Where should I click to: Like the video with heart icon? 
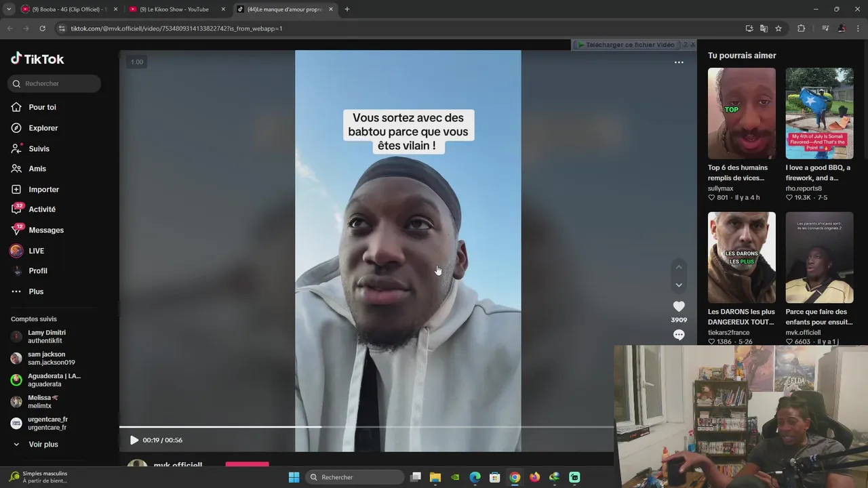679,306
